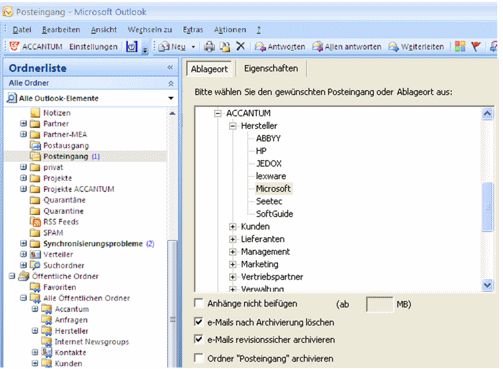
Task: Select Microsoft in the Ablageort tree
Action: click(273, 189)
